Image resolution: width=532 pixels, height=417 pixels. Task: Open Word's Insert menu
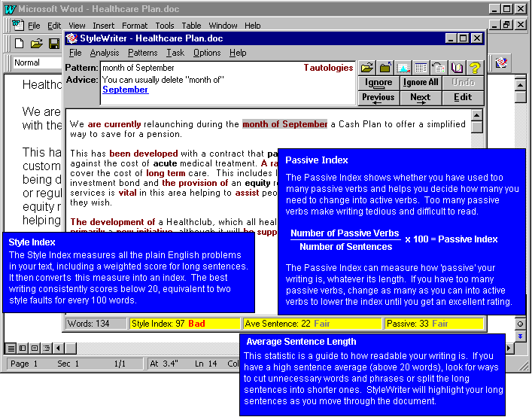click(x=104, y=26)
